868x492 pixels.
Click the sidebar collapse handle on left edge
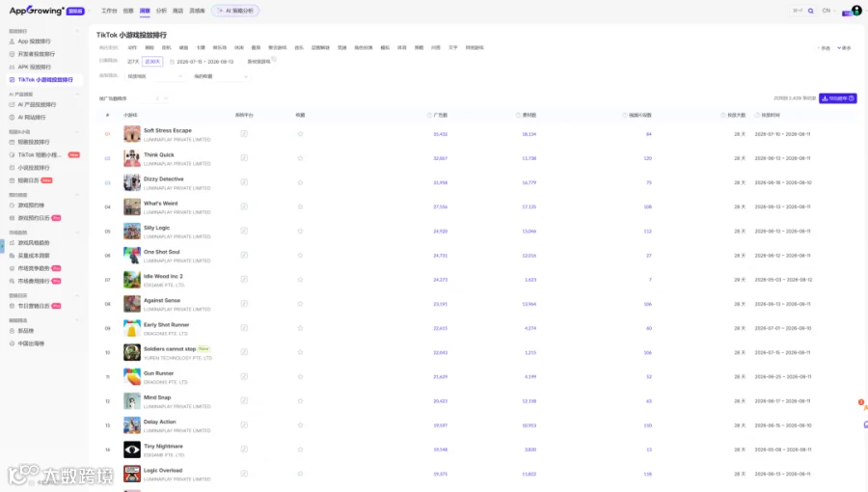coord(2,246)
